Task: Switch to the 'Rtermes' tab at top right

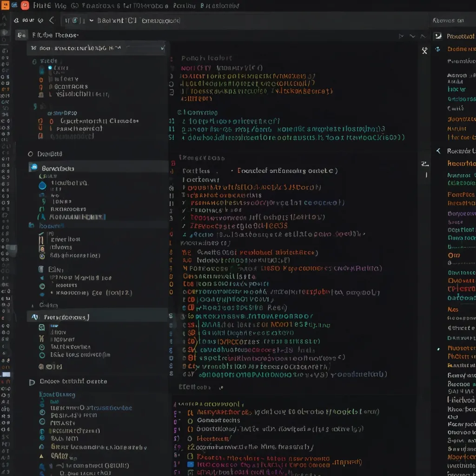Action: (448, 20)
